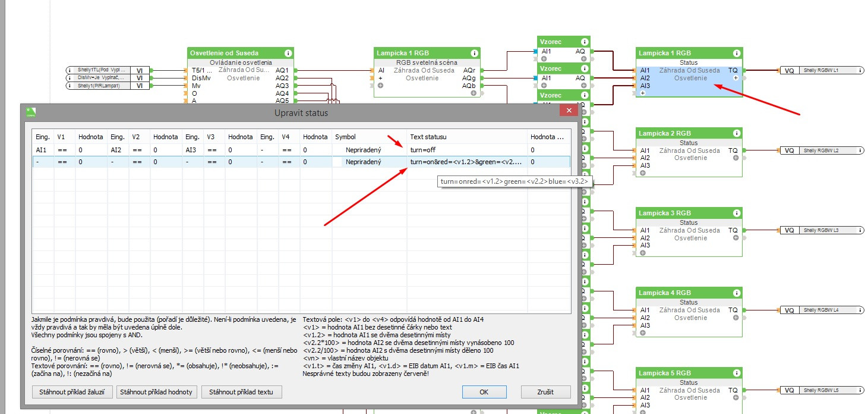Click info icon on Lampicka 2 RGB block
The width and height of the screenshot is (868, 414).
click(737, 133)
